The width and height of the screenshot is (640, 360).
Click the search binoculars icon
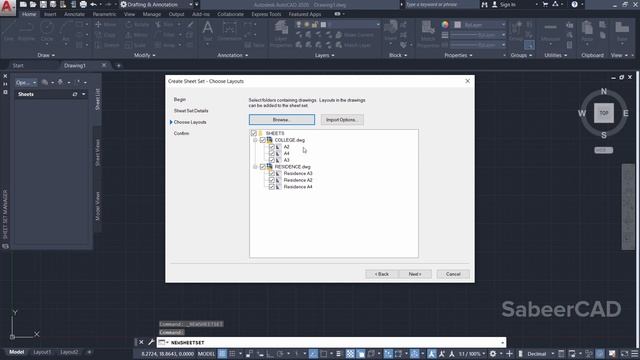pos(484,4)
